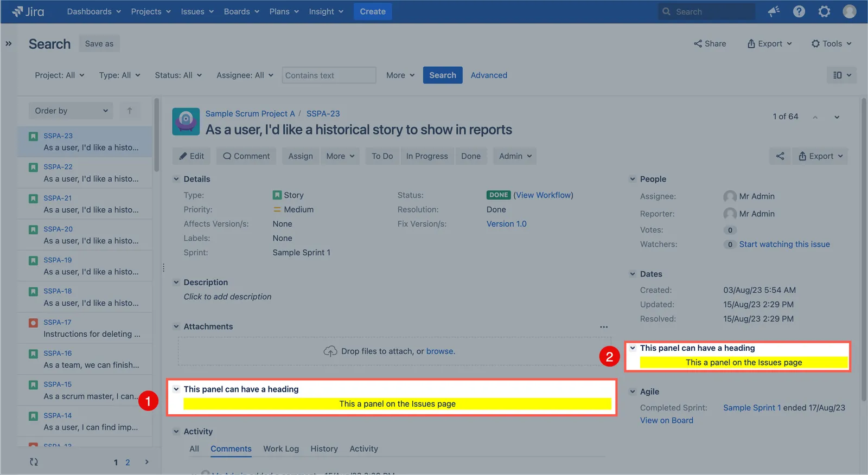Open the Assignee: All filter

pos(245,75)
